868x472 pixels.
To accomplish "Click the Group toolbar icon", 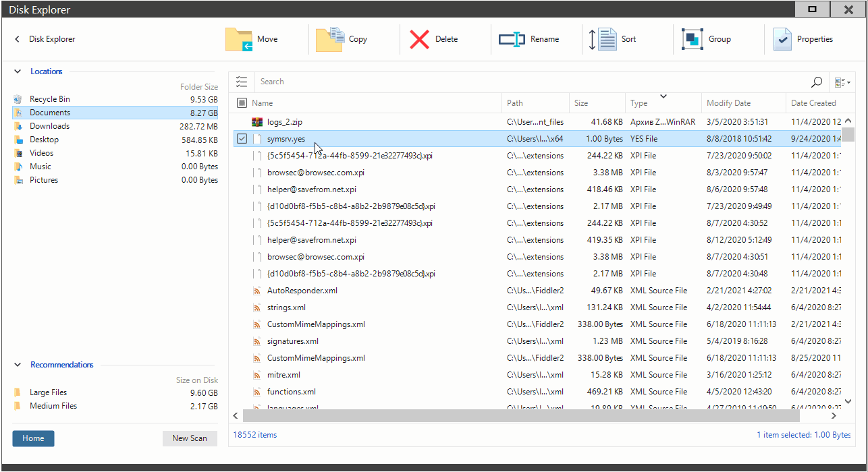I will click(x=693, y=40).
